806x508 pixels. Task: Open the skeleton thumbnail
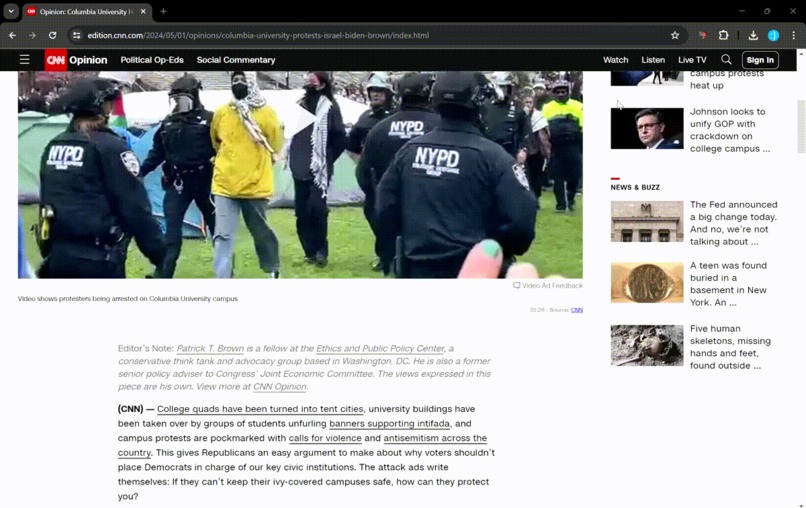tap(647, 345)
